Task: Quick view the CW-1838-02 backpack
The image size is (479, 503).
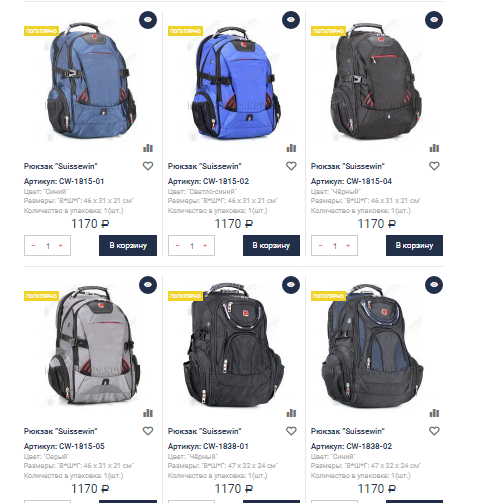Action: coord(434,285)
